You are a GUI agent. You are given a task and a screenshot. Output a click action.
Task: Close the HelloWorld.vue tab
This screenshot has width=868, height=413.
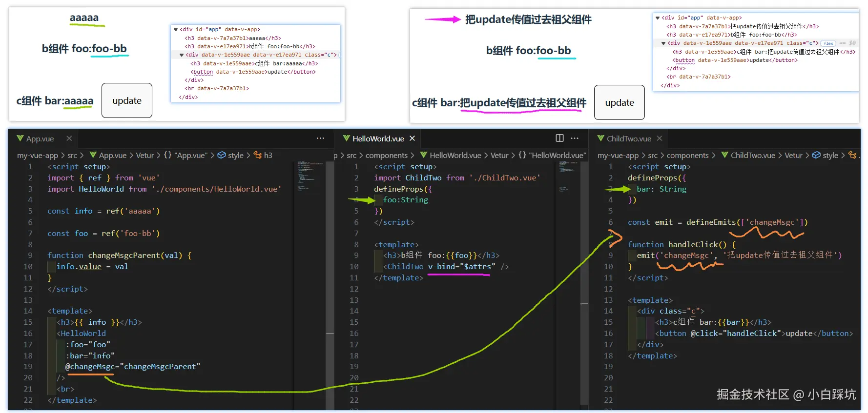[412, 138]
